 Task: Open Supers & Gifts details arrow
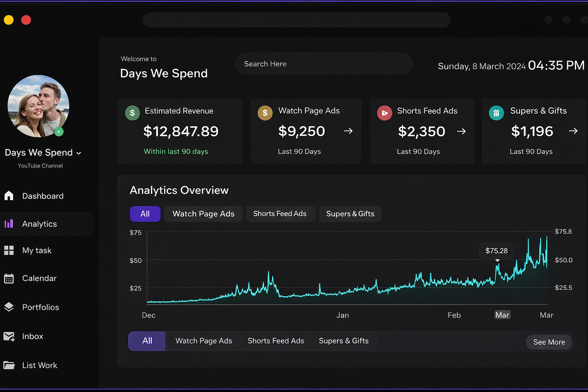pyautogui.click(x=573, y=131)
